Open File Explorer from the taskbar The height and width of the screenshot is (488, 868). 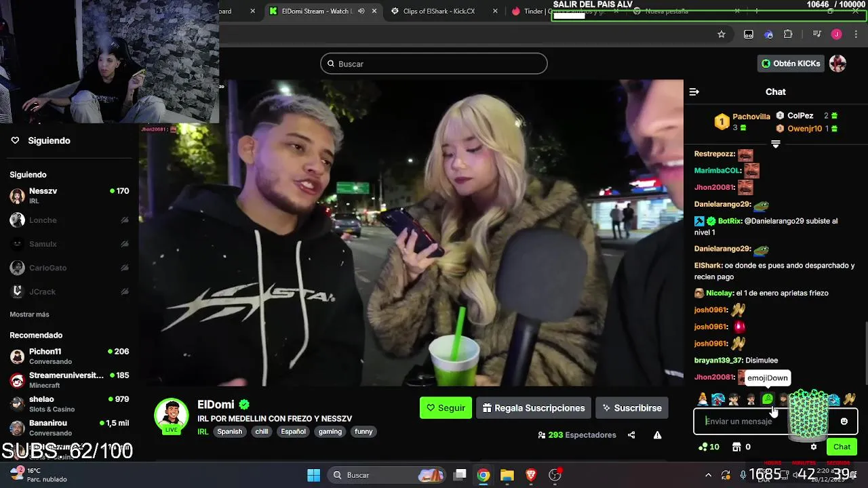[507, 475]
